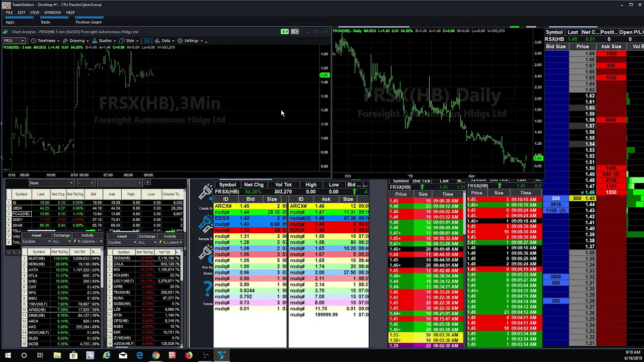Click the ARCX# 1.45 bid row
Screen dimensions: 644x362
coord(251,206)
